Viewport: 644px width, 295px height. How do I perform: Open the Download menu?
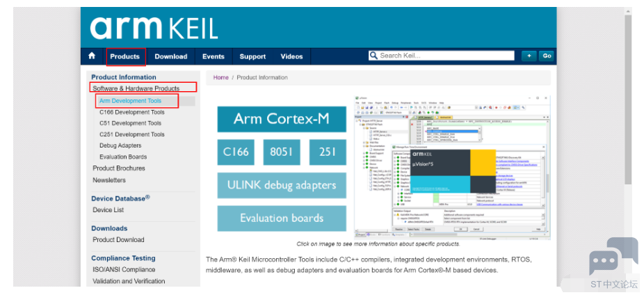pyautogui.click(x=171, y=56)
